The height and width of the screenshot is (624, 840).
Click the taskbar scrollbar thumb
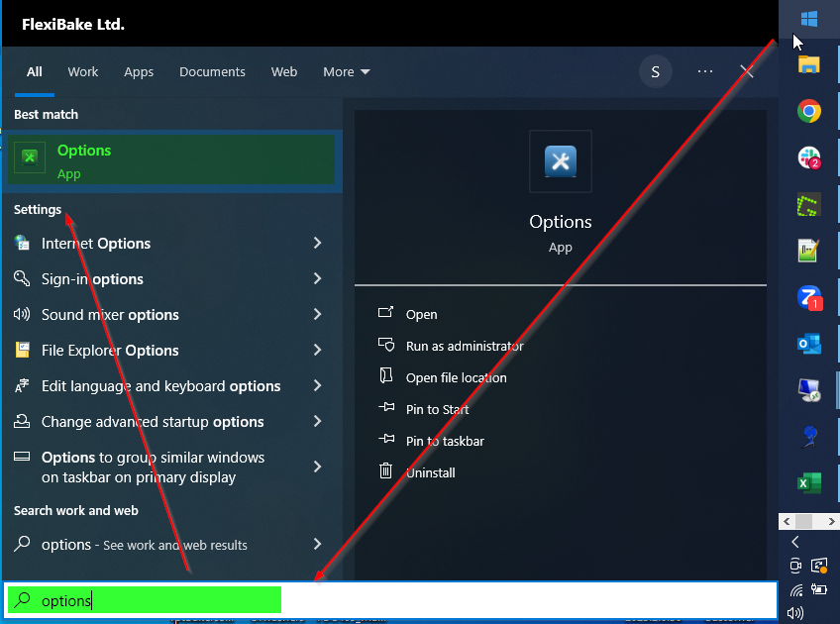click(803, 521)
